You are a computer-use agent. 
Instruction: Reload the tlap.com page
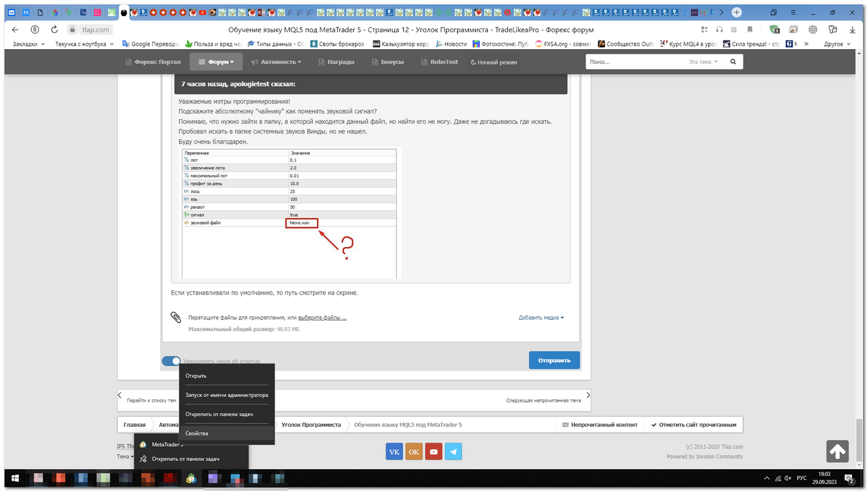point(55,30)
